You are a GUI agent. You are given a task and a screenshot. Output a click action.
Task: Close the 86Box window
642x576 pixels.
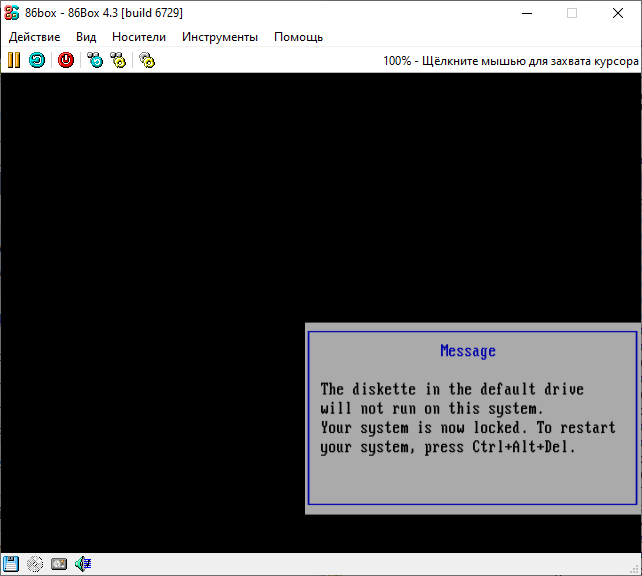[x=618, y=13]
